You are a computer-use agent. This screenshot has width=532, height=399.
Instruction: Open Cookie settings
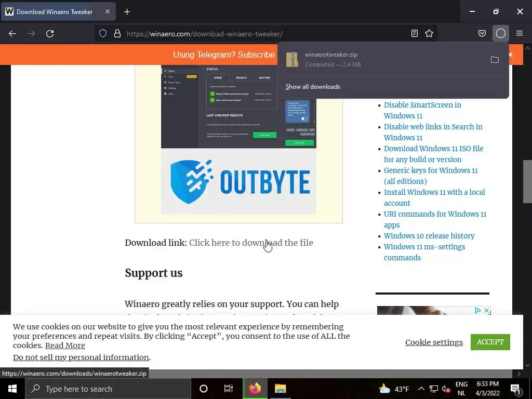click(434, 342)
